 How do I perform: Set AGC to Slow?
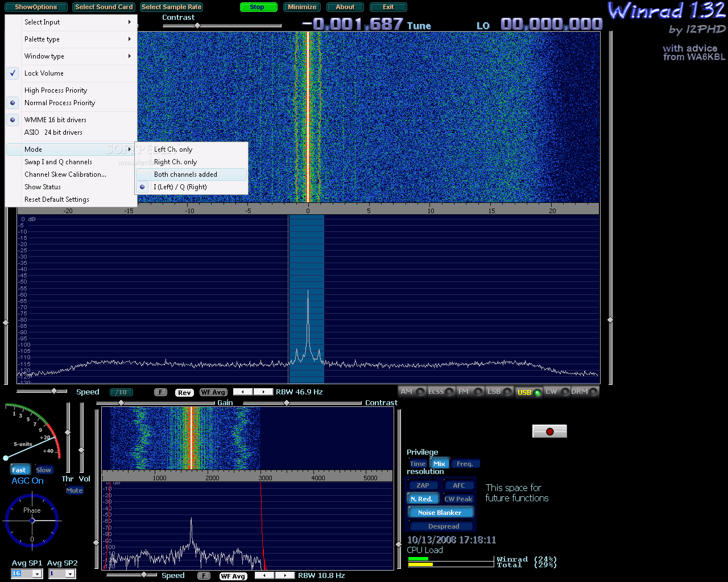pos(43,470)
